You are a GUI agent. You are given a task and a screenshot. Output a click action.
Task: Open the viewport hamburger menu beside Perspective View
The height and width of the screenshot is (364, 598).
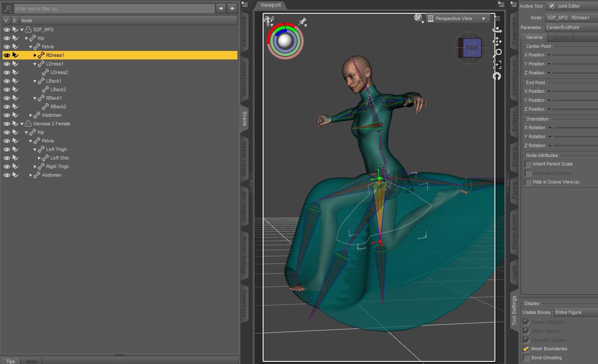pos(497,18)
